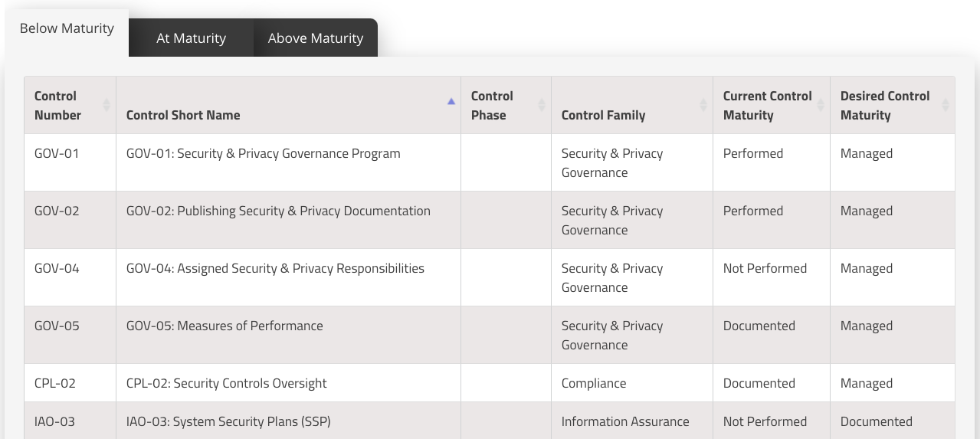Toggle sort arrow on Control Short Name

tap(451, 102)
